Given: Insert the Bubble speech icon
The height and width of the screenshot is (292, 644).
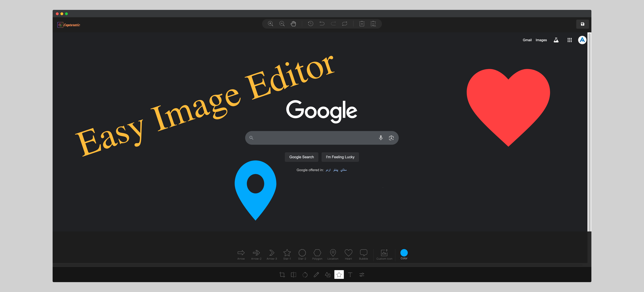Looking at the screenshot, I should coord(364,254).
